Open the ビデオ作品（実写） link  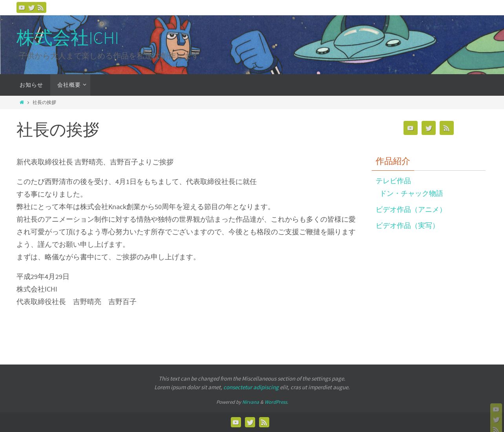(407, 226)
